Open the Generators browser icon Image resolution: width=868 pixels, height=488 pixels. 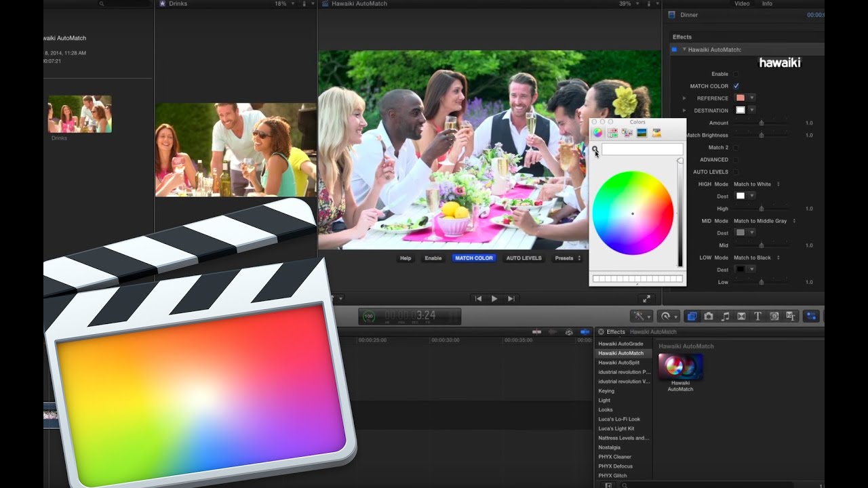click(774, 316)
